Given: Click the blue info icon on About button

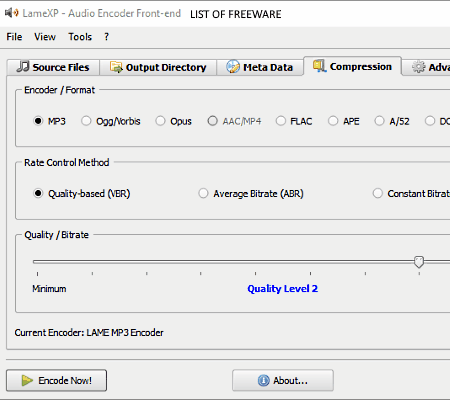Looking at the screenshot, I should tap(263, 380).
